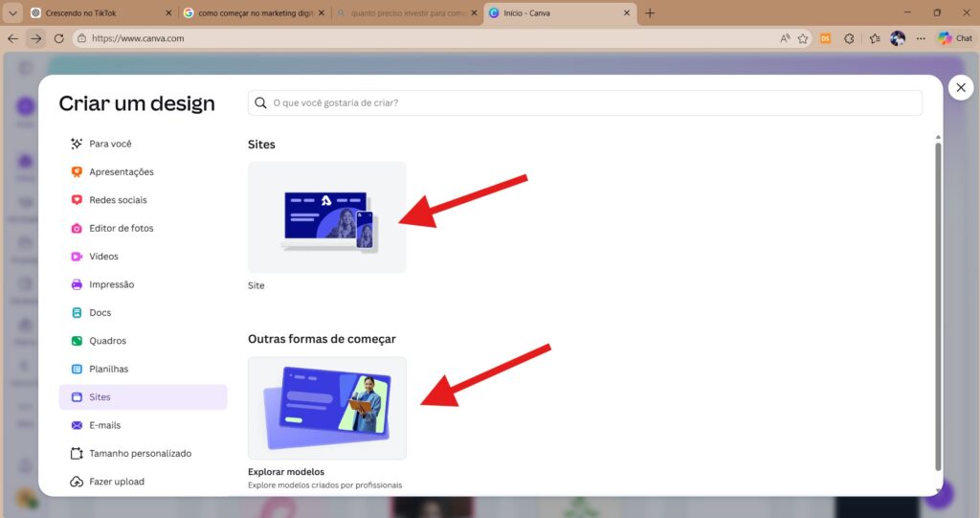The height and width of the screenshot is (518, 980).
Task: Click the dialog vertical scrollbar
Action: [x=938, y=306]
